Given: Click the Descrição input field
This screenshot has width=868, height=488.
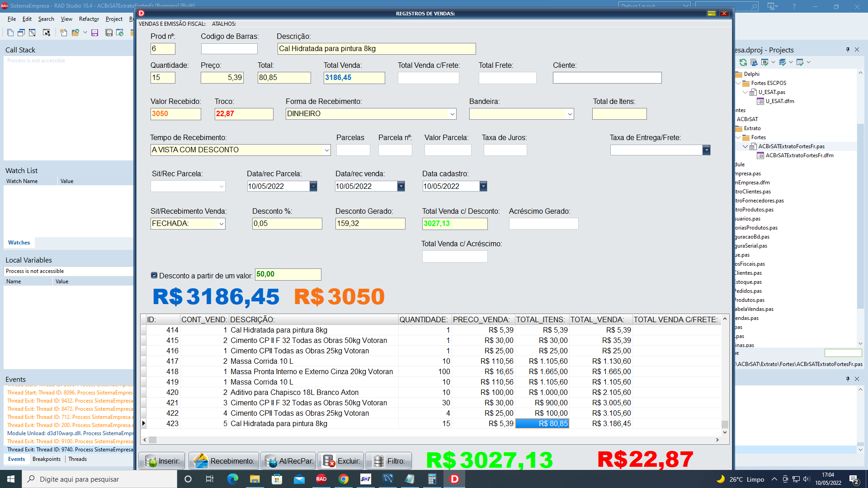Looking at the screenshot, I should click(377, 49).
